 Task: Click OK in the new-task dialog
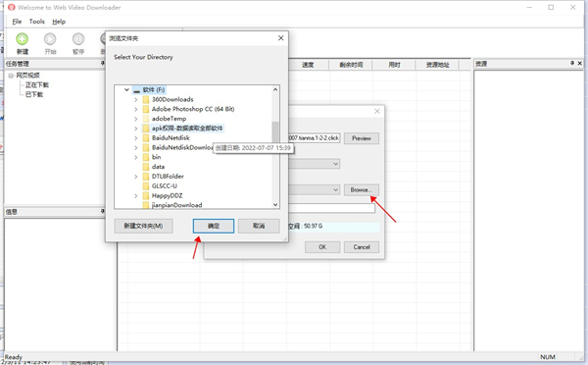322,246
